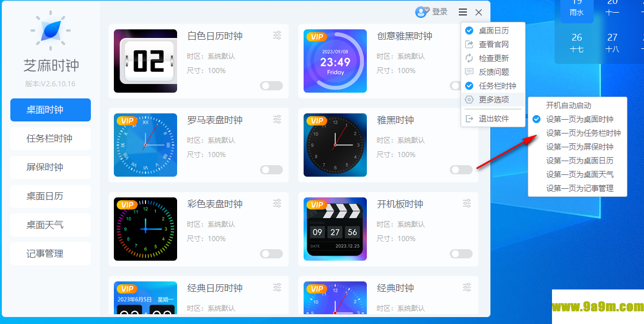
Task: Open settings for 经典日历时钟
Action: pos(277,287)
